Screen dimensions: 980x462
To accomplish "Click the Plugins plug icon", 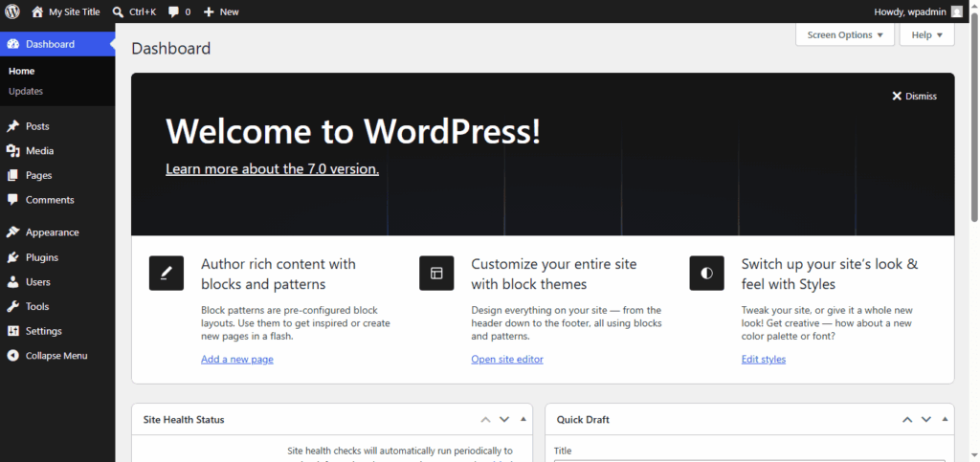I will 13,257.
